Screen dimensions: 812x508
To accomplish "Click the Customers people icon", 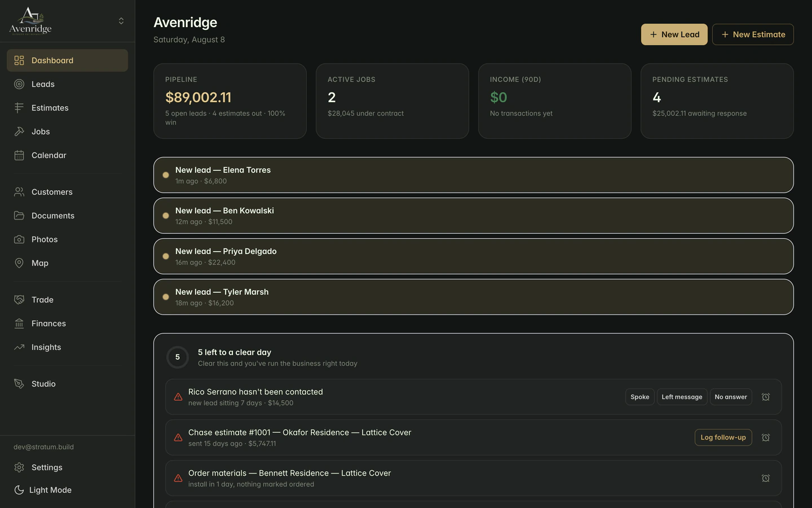I will [x=19, y=192].
